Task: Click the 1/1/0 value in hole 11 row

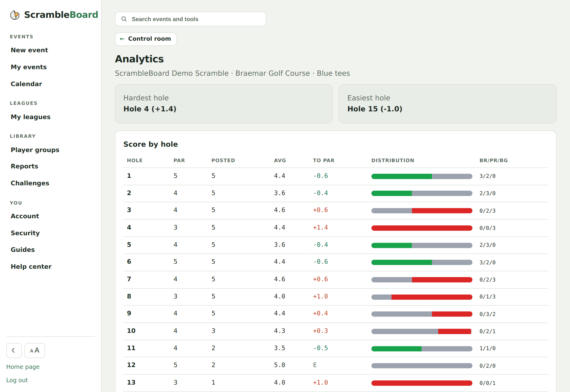Action: pyautogui.click(x=487, y=348)
